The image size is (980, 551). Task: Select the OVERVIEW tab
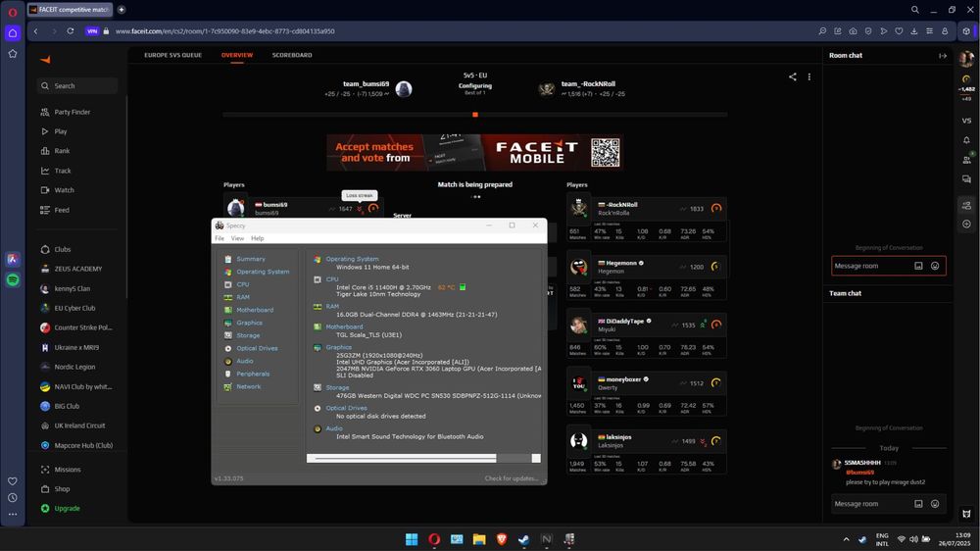pyautogui.click(x=237, y=55)
